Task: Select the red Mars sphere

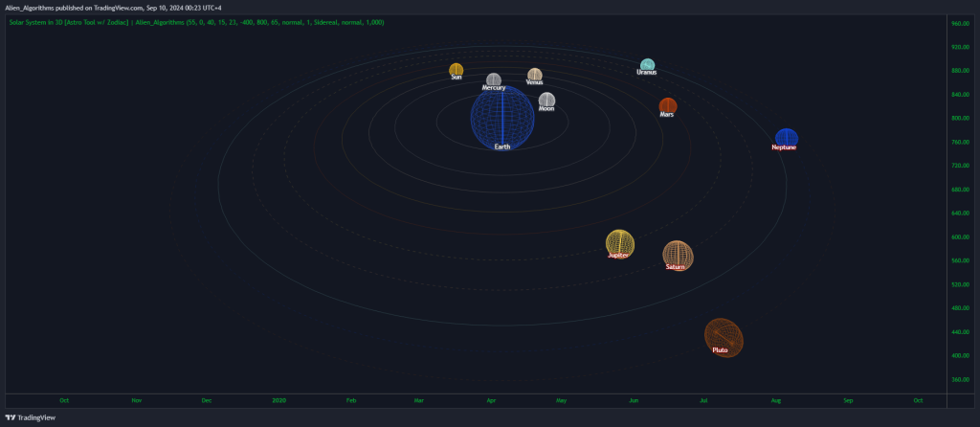Action: (x=667, y=106)
